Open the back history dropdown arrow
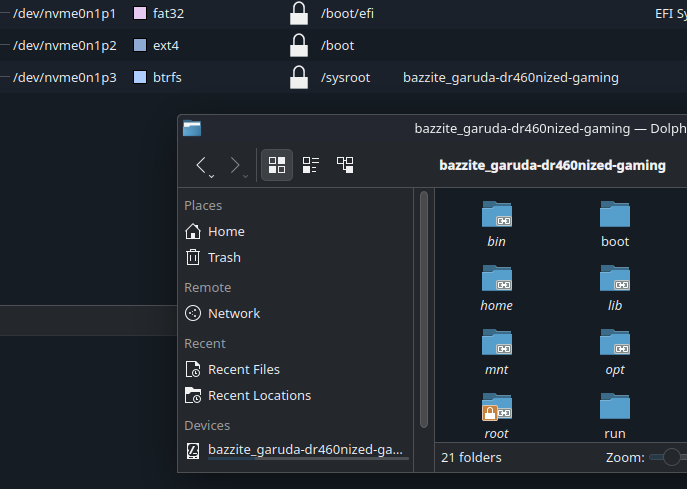 tap(211, 176)
